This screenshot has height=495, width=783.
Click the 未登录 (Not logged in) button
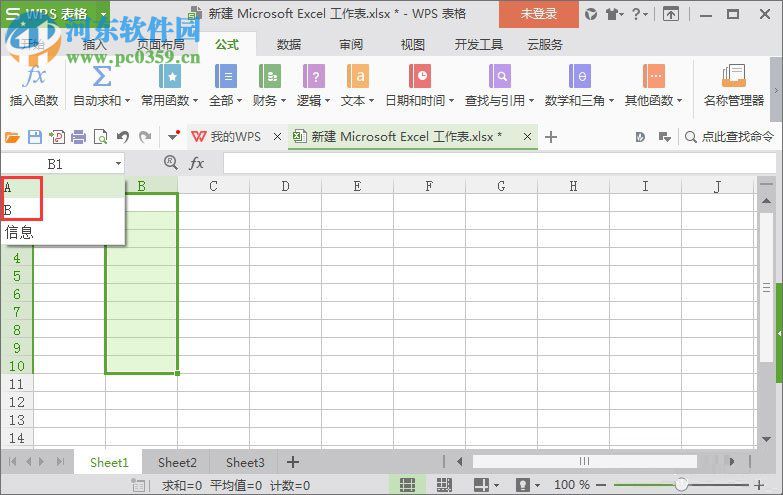click(x=539, y=14)
